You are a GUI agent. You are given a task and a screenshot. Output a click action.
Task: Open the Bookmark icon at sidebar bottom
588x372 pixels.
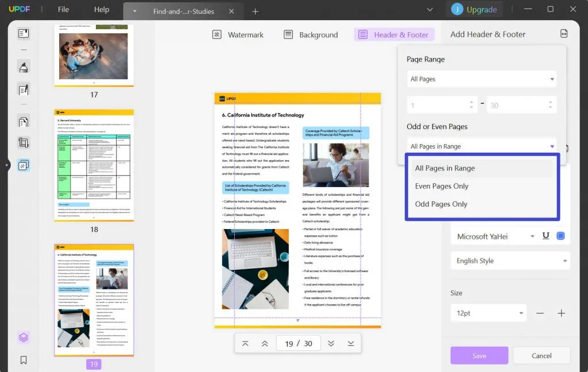[x=23, y=360]
